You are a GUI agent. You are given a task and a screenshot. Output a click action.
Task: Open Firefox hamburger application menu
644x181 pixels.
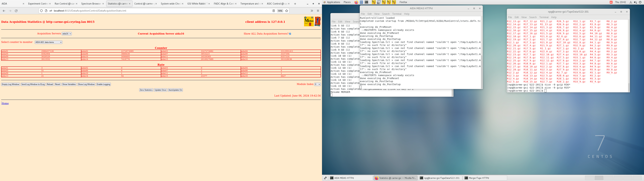click(318, 11)
